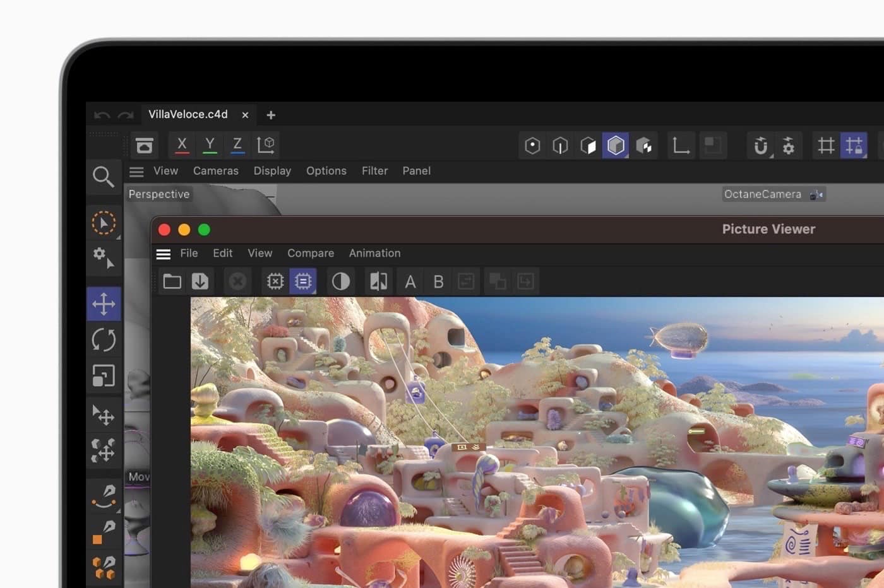Close the VillaVeloce.c4d tab
The image size is (884, 588).
pyautogui.click(x=245, y=115)
